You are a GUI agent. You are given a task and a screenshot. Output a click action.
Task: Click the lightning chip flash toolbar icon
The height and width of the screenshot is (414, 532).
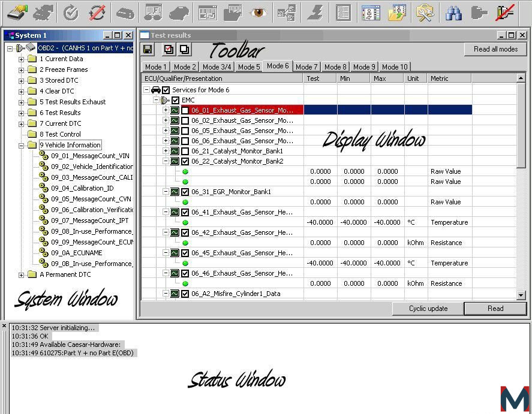click(315, 13)
